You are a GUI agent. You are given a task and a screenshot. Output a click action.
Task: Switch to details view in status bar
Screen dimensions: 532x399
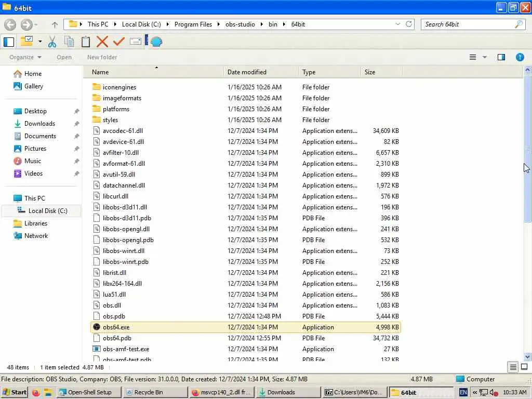tap(513, 367)
